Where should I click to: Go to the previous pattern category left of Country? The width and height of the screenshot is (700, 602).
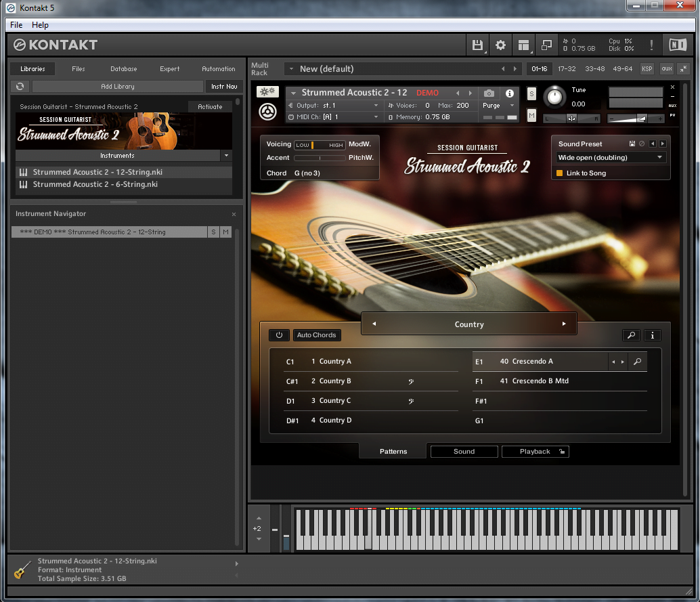pyautogui.click(x=374, y=324)
